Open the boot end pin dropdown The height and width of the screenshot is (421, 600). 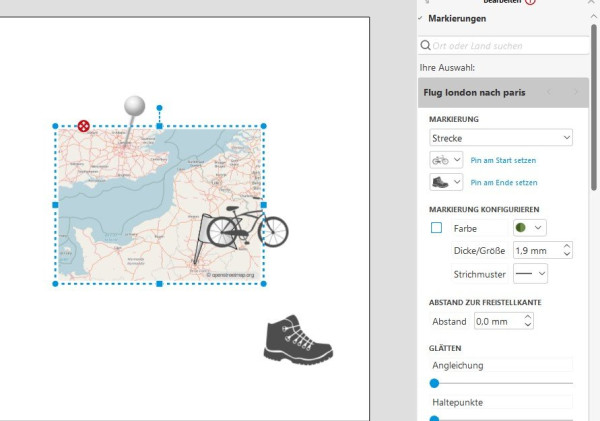pos(446,183)
